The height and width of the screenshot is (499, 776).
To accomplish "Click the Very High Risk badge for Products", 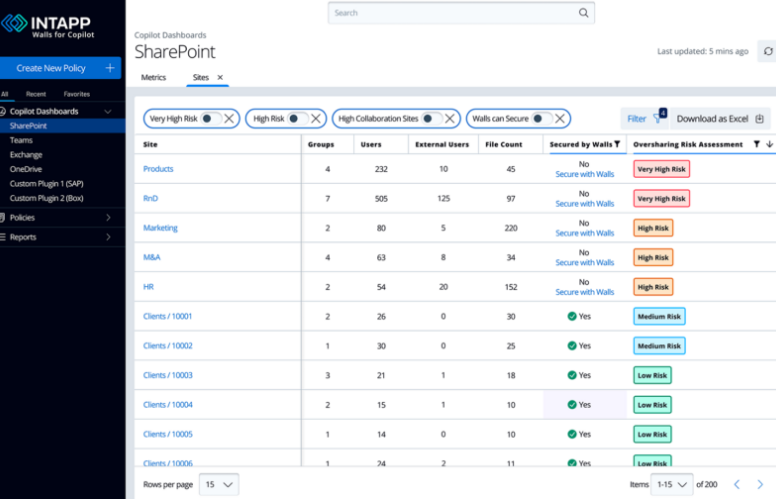I will [x=661, y=169].
